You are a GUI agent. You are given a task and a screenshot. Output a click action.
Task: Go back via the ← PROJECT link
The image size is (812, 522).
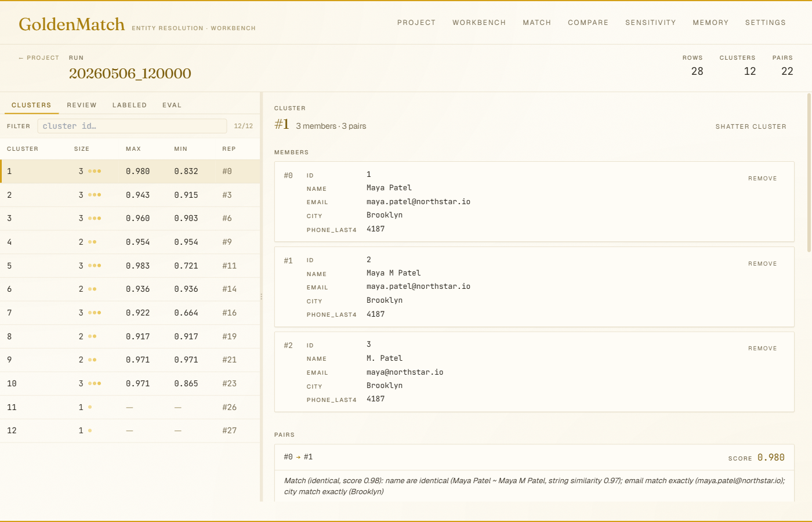coord(39,58)
